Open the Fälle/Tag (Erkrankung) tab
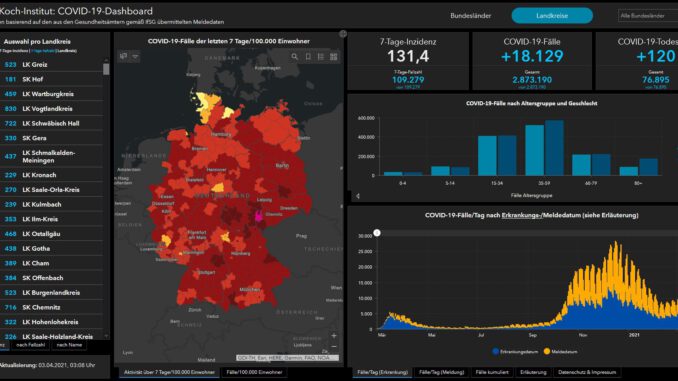678x381 pixels. (382, 372)
